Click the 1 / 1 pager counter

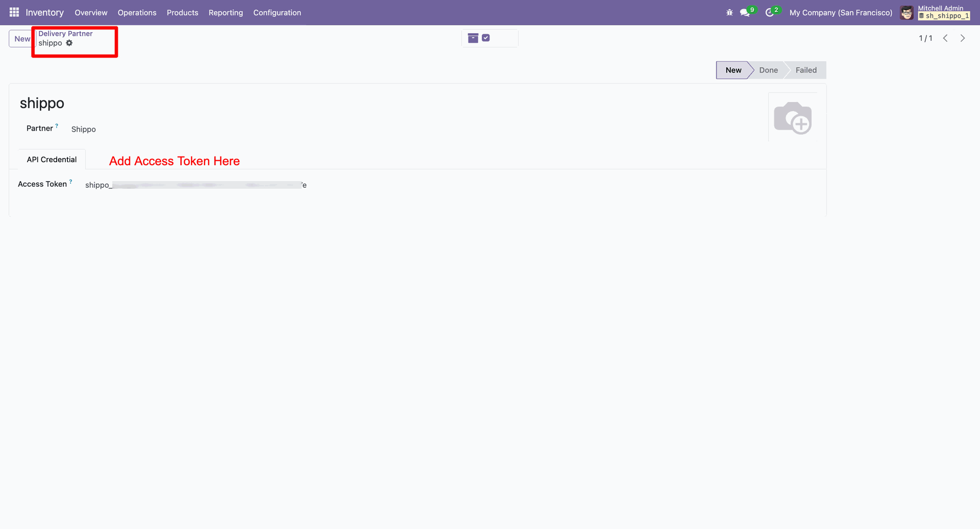pyautogui.click(x=925, y=38)
